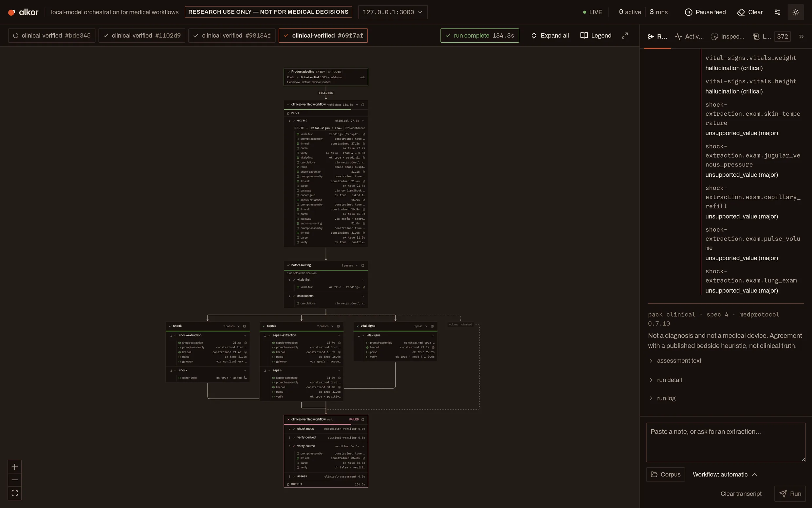
Task: Click the LIVE status indicator dot
Action: coord(584,12)
